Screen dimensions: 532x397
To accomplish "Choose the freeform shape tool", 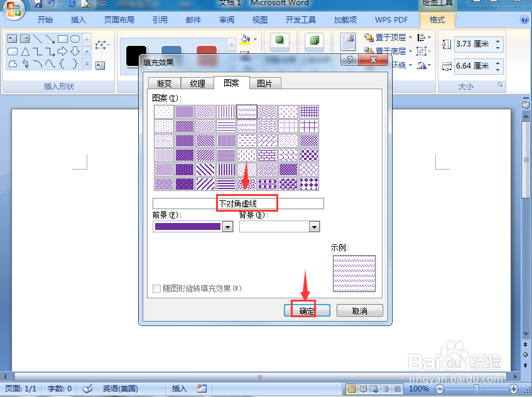I will click(x=13, y=64).
